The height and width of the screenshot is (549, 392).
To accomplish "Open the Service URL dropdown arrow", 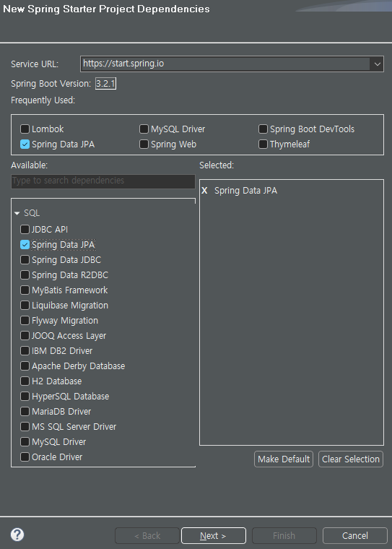I will [377, 64].
